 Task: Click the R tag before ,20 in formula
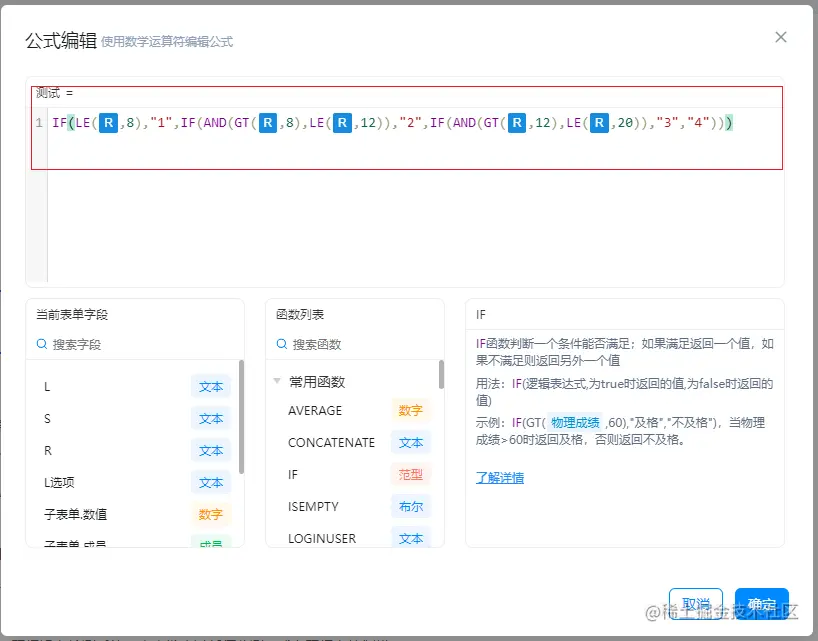599,123
